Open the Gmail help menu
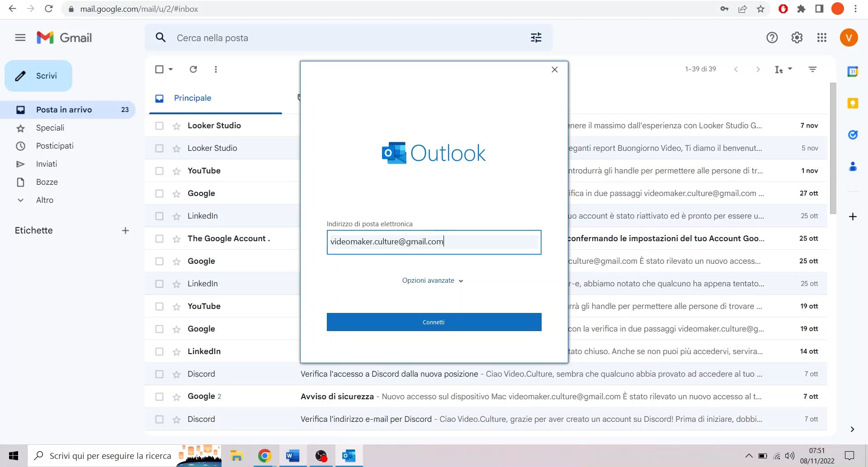The height and width of the screenshot is (467, 868). [x=772, y=37]
